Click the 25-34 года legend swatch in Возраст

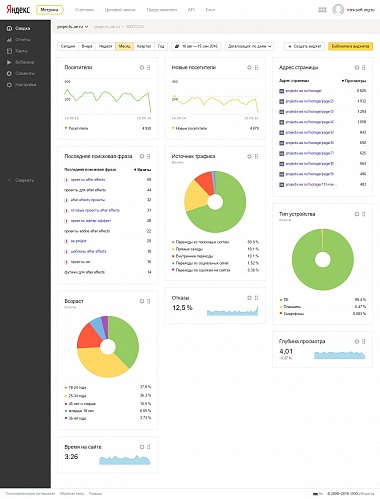click(x=66, y=396)
